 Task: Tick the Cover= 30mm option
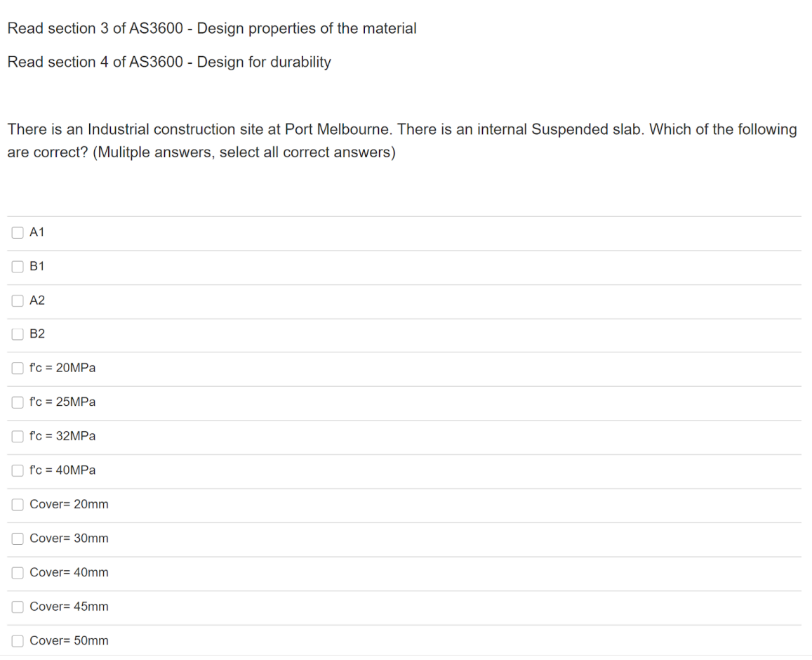(18, 539)
